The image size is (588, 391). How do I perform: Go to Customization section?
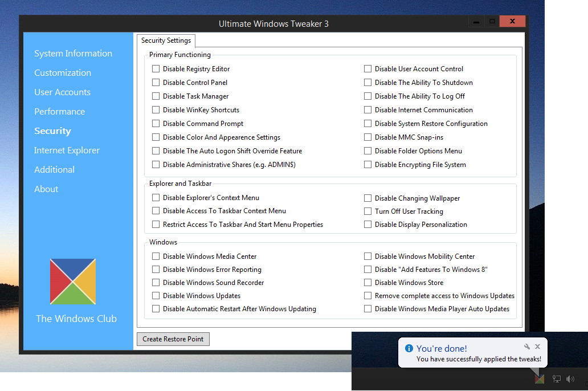[63, 73]
